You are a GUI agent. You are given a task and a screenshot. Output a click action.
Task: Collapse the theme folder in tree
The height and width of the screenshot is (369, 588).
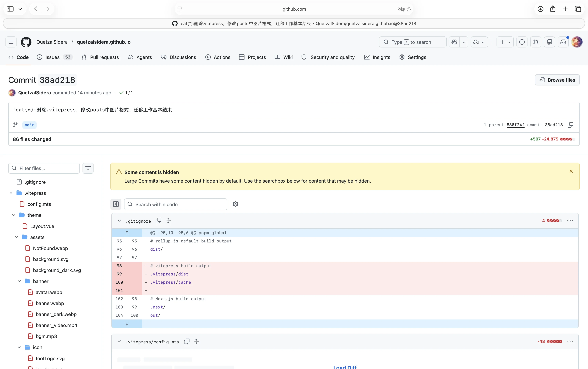click(x=14, y=215)
